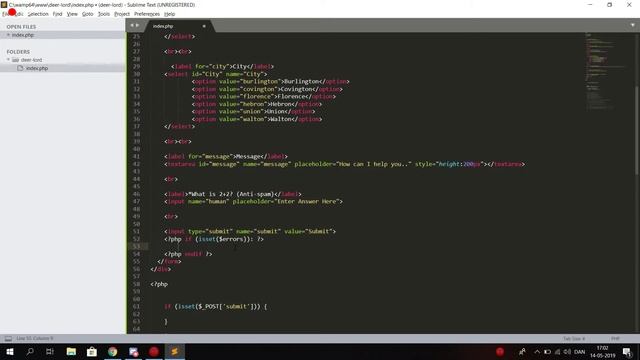Image resolution: width=640 pixels, height=360 pixels.
Task: Click the Burlington option text on line 31
Action: (x=301, y=82)
